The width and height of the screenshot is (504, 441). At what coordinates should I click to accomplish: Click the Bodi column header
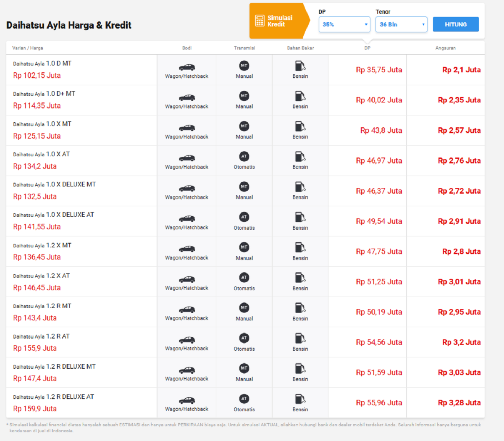(187, 48)
